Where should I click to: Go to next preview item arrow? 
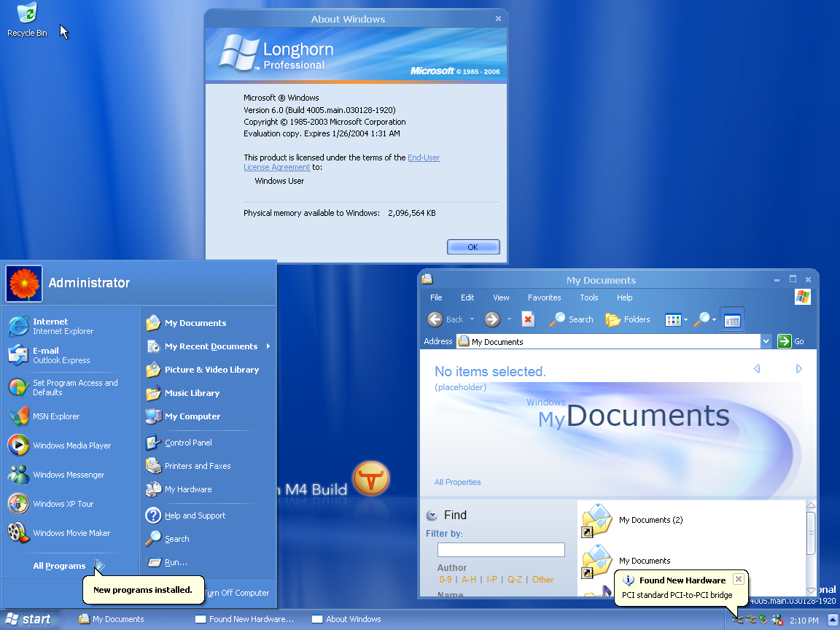(x=798, y=368)
